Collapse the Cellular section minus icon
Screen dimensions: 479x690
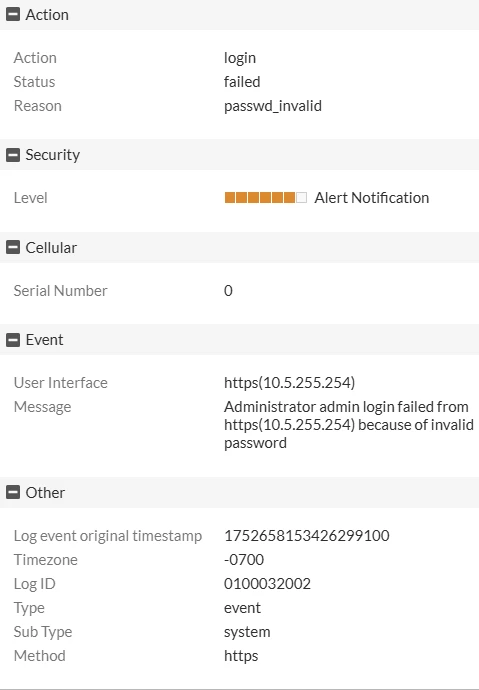click(x=13, y=247)
